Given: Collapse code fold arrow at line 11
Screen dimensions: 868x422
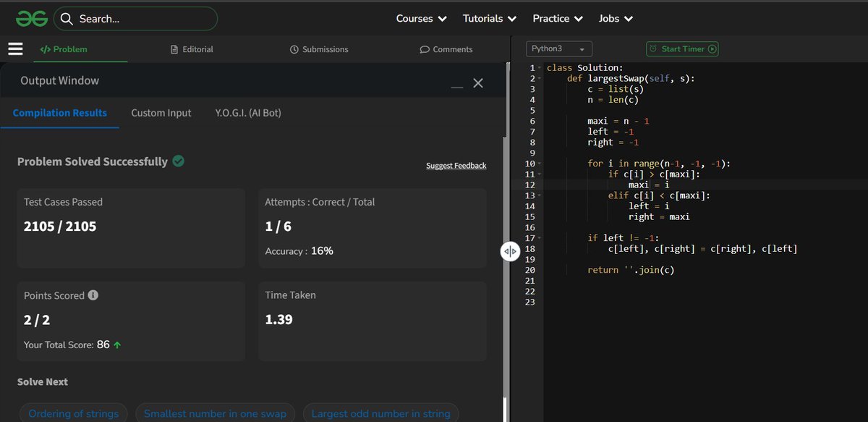Looking at the screenshot, I should click(x=539, y=174).
